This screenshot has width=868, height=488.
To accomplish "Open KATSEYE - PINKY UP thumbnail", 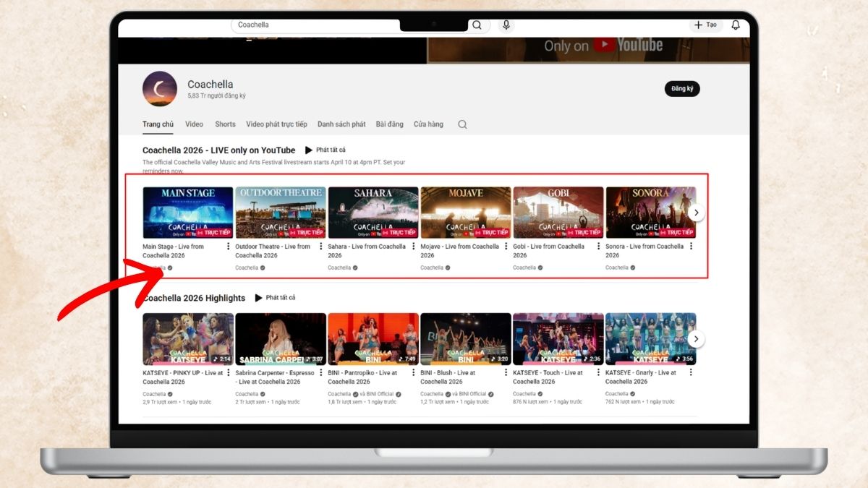I will [x=188, y=338].
